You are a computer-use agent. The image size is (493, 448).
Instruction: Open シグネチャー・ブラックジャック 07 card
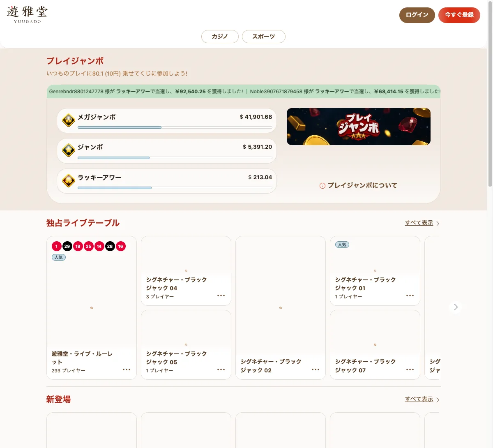click(x=375, y=345)
